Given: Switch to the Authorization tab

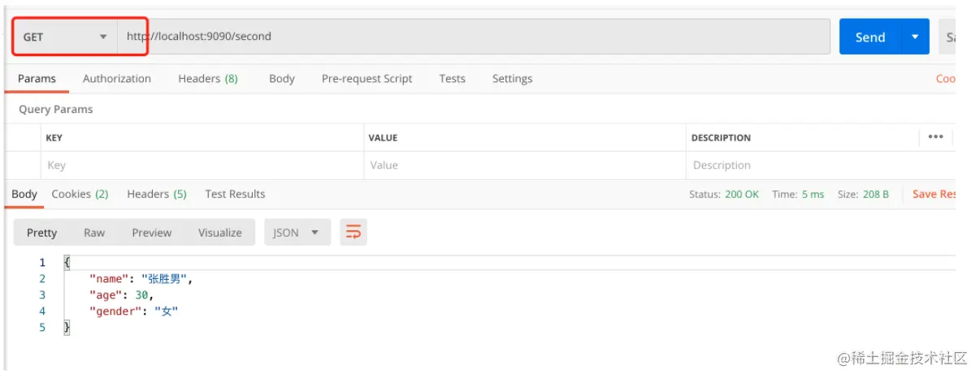Looking at the screenshot, I should (116, 79).
